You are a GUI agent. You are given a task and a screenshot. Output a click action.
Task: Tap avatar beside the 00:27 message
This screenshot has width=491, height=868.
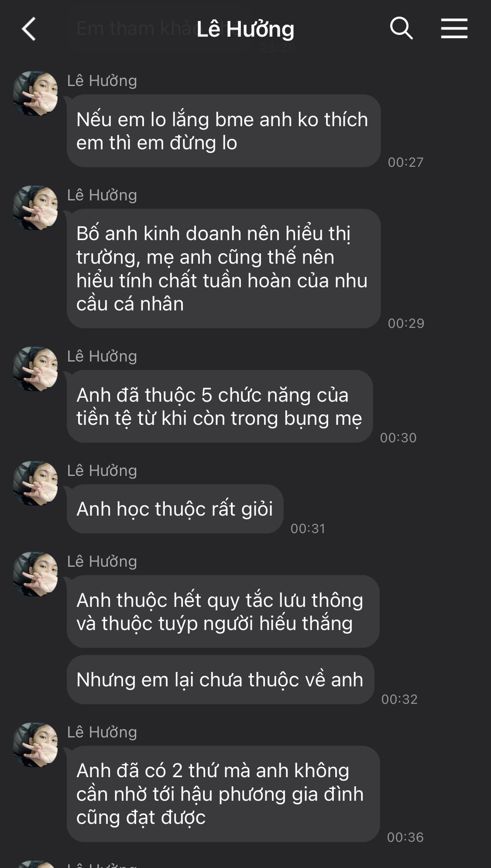click(35, 93)
